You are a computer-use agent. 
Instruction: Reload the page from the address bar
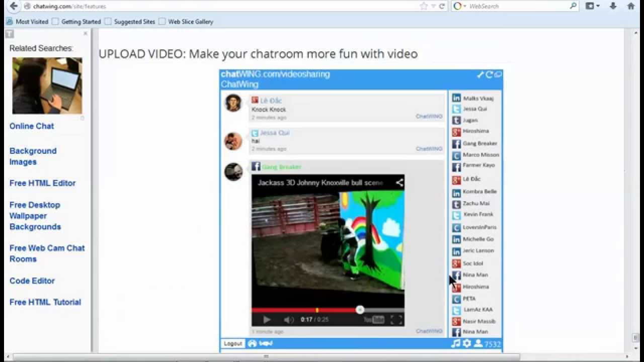point(442,6)
